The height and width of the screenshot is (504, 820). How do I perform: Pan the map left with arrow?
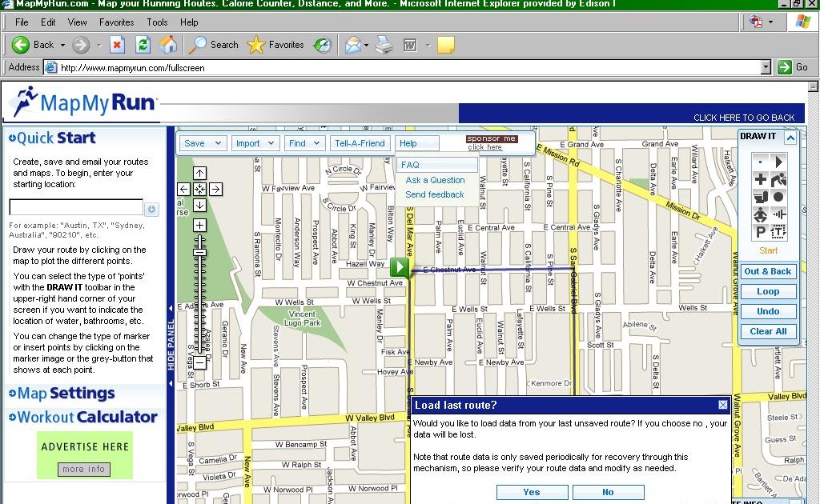183,189
